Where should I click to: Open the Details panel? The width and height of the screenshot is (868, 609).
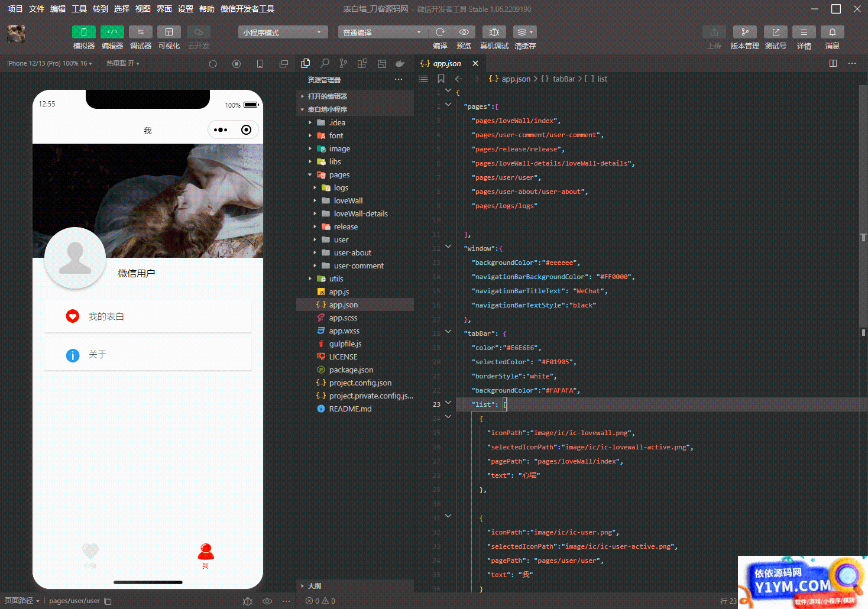click(804, 32)
